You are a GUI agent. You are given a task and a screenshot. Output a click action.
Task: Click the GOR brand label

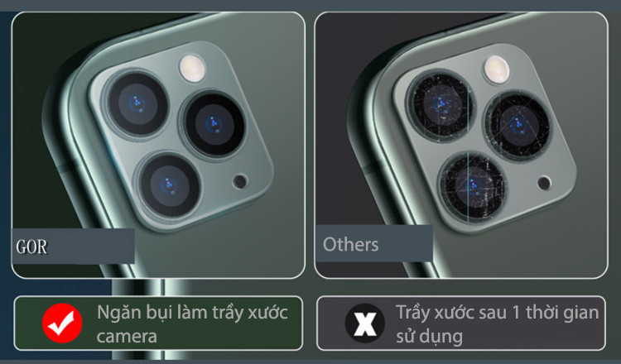31,247
